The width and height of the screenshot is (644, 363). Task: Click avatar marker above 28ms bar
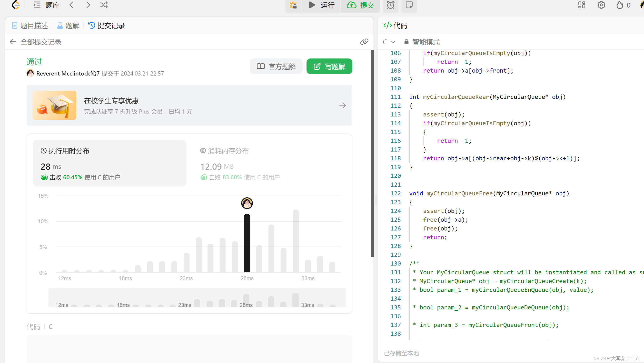[x=247, y=203]
